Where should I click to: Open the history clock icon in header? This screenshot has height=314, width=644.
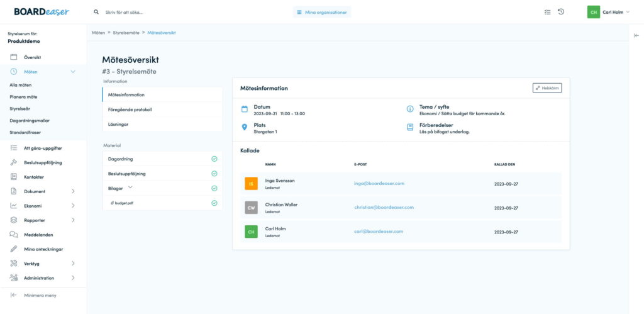[561, 12]
